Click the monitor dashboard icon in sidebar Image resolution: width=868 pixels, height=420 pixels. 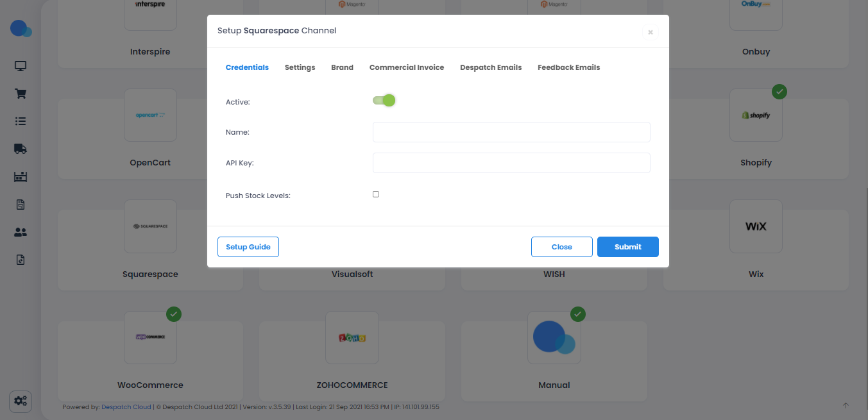tap(21, 66)
